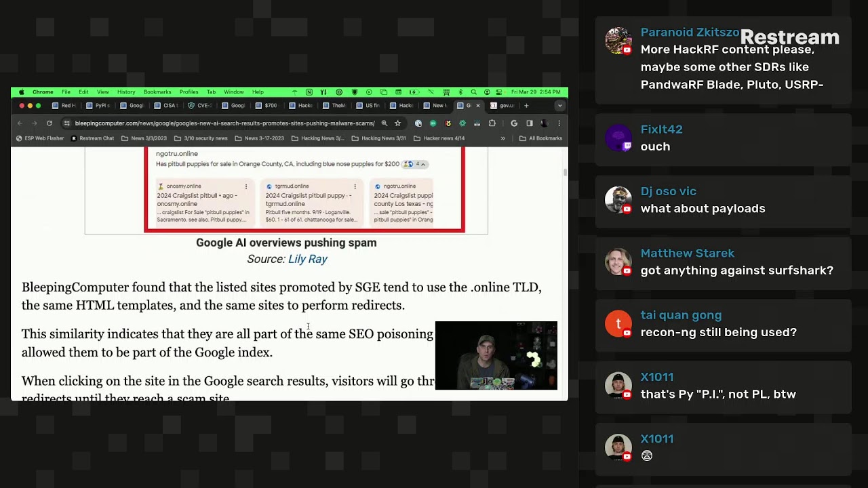The image size is (868, 488).
Task: Expand the All Bookmarks folder
Action: (x=540, y=138)
